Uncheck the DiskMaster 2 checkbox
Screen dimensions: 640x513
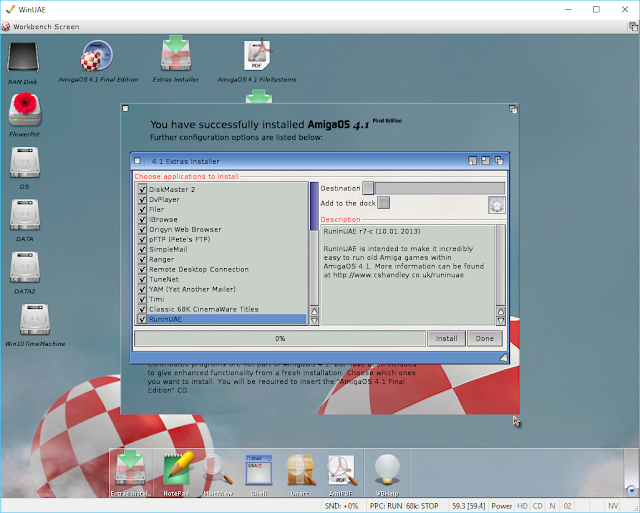click(142, 189)
